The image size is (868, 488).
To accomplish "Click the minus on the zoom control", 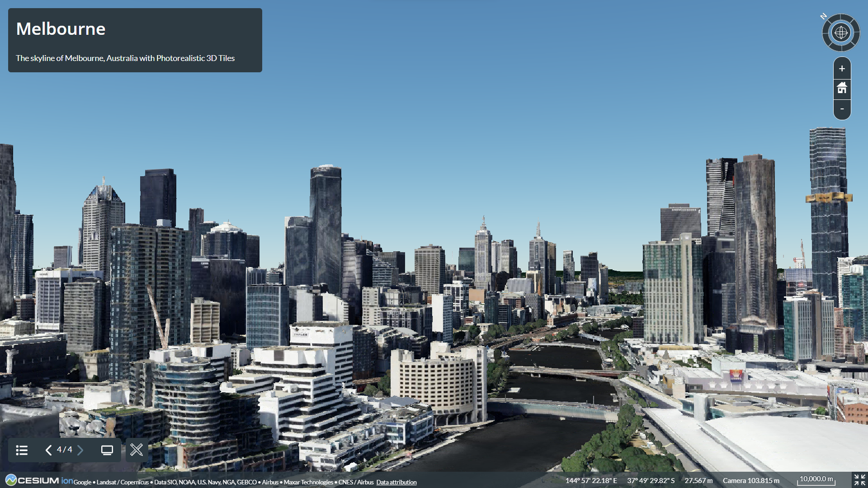I will click(x=842, y=109).
